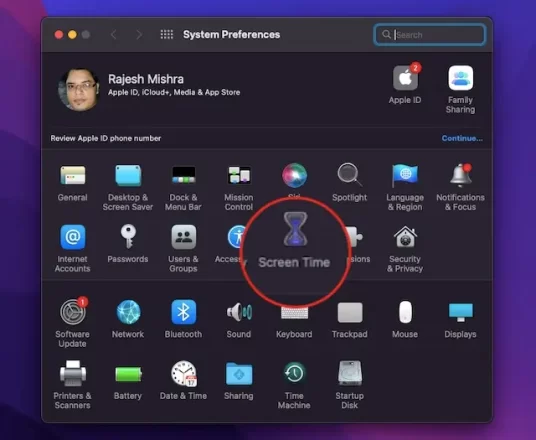
Task: Open Desktop & Screen Saver pane
Action: point(128,175)
